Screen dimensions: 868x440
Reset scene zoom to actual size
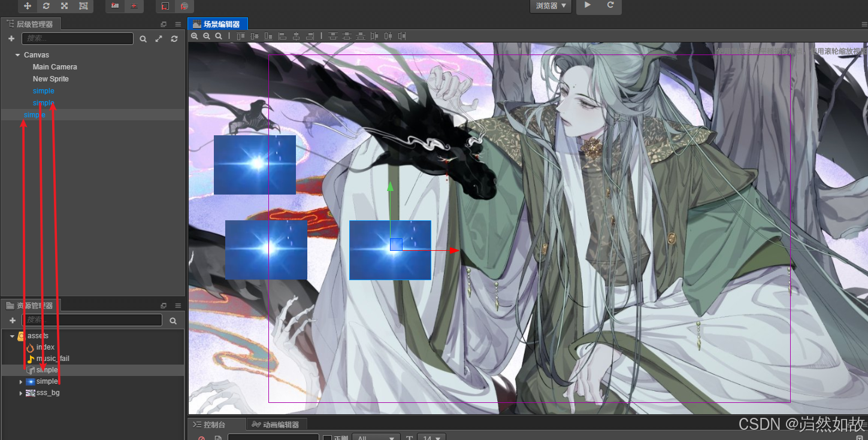click(x=219, y=37)
